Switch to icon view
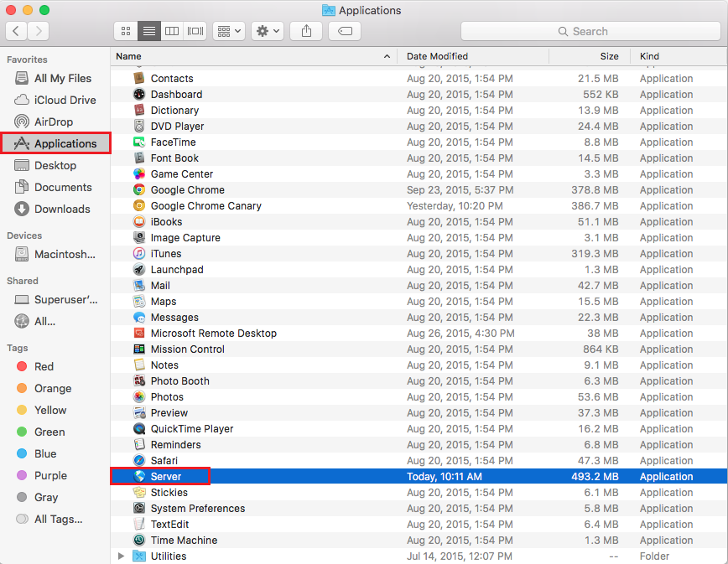This screenshot has width=728, height=564. pos(126,31)
